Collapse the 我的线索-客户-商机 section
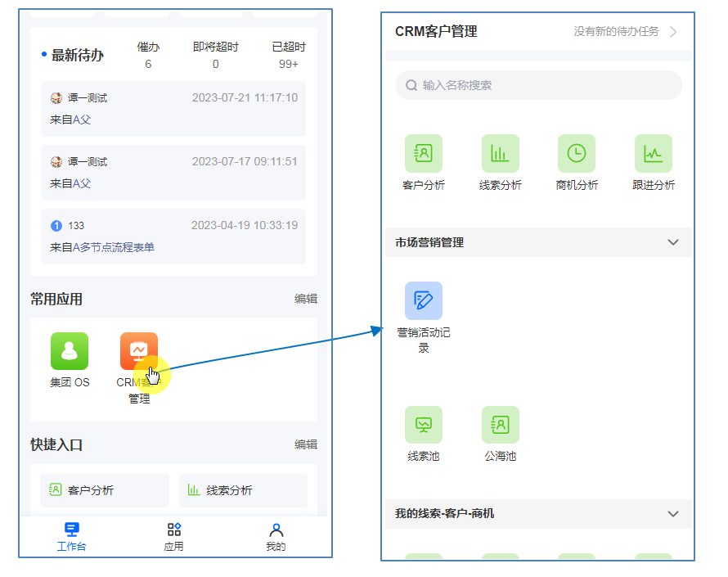Image resolution: width=728 pixels, height=577 pixels. point(673,514)
